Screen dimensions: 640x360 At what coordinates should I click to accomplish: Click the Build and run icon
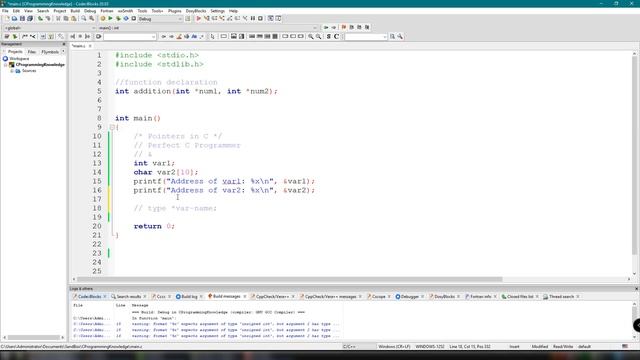click(118, 19)
